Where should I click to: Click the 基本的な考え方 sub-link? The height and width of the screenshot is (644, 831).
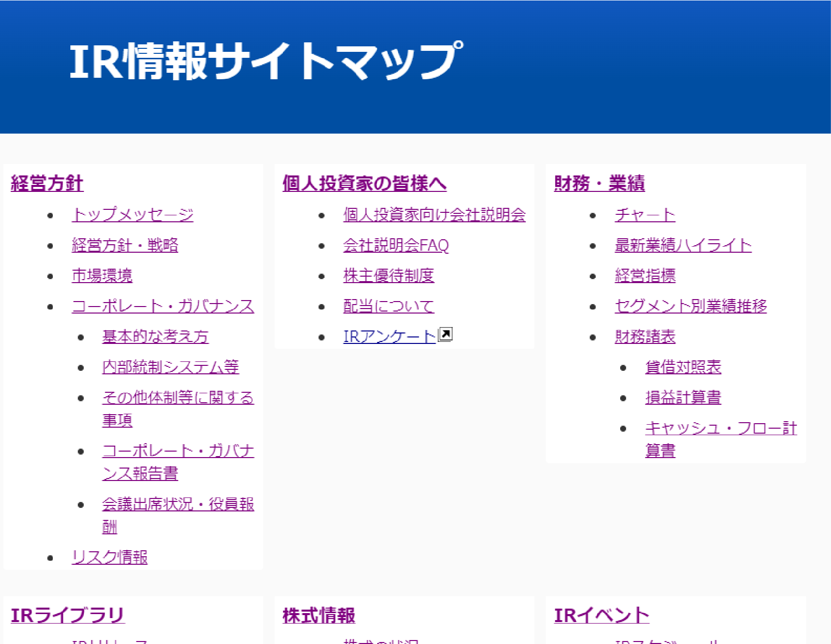pos(155,337)
